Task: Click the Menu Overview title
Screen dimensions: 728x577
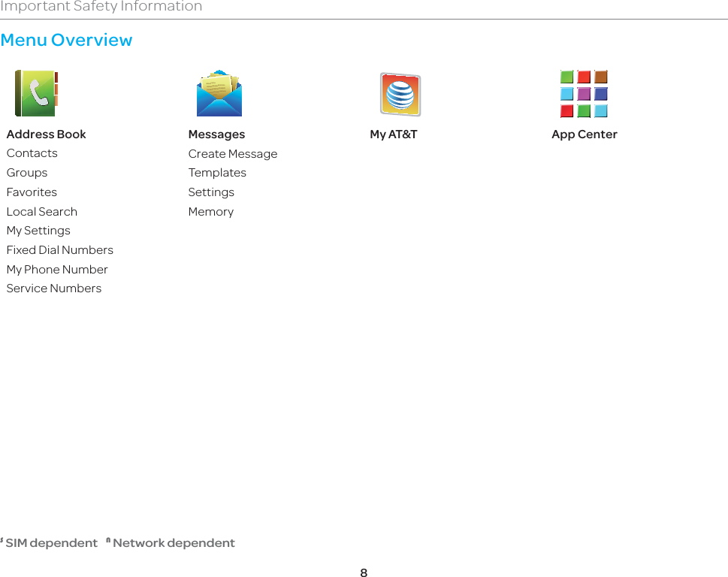Action: (66, 40)
